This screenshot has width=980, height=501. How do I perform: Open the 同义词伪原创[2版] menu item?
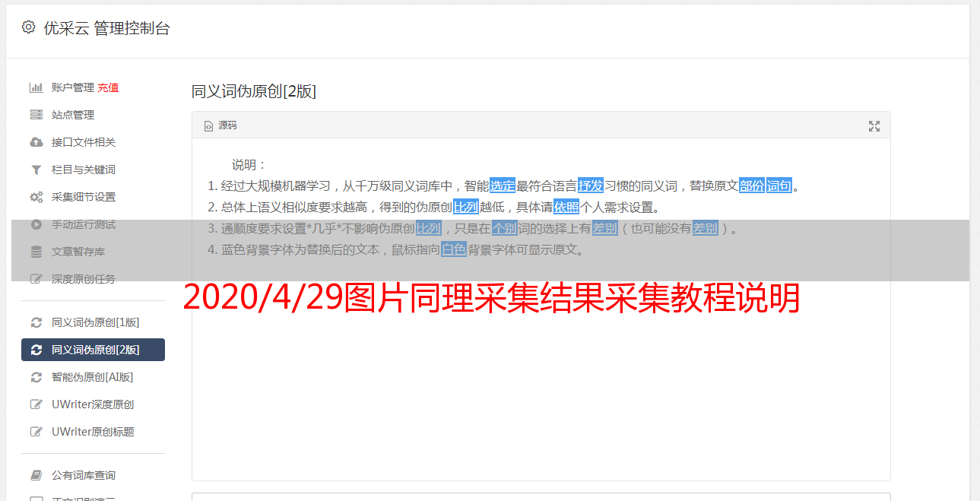point(93,350)
